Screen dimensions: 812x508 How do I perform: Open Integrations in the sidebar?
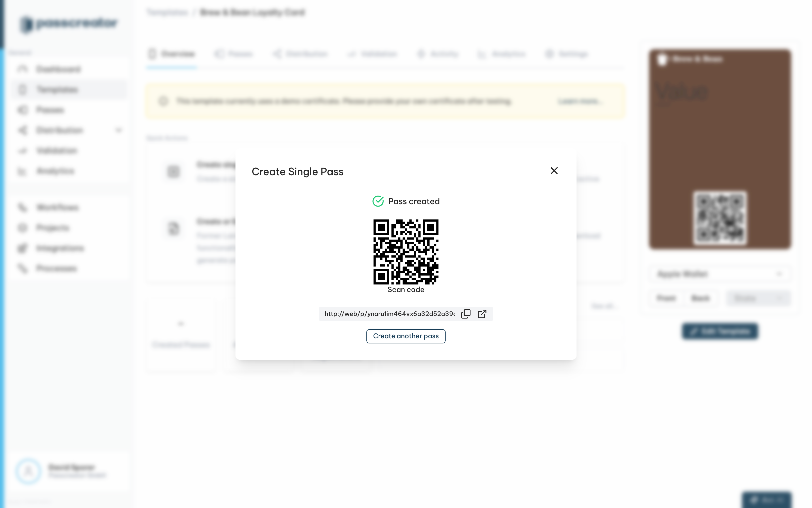69,248
